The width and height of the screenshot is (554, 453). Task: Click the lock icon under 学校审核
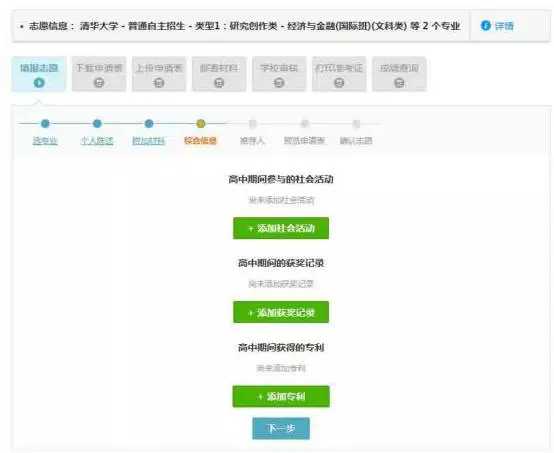pos(279,83)
